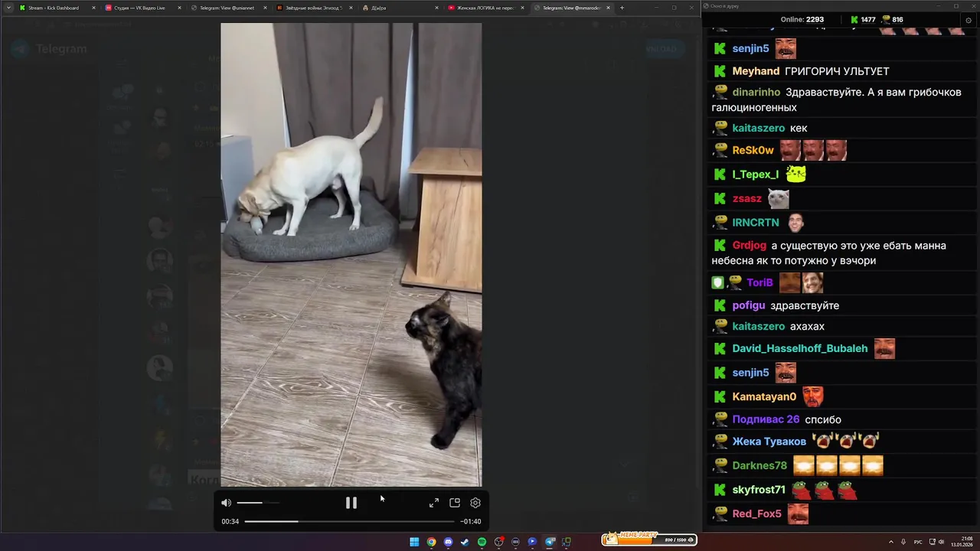
Task: Close the Женская ЛОГИКА tab
Action: point(522,8)
